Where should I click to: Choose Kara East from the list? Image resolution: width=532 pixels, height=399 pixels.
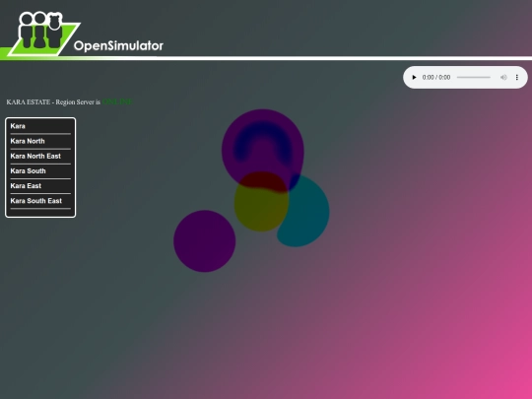[26, 186]
